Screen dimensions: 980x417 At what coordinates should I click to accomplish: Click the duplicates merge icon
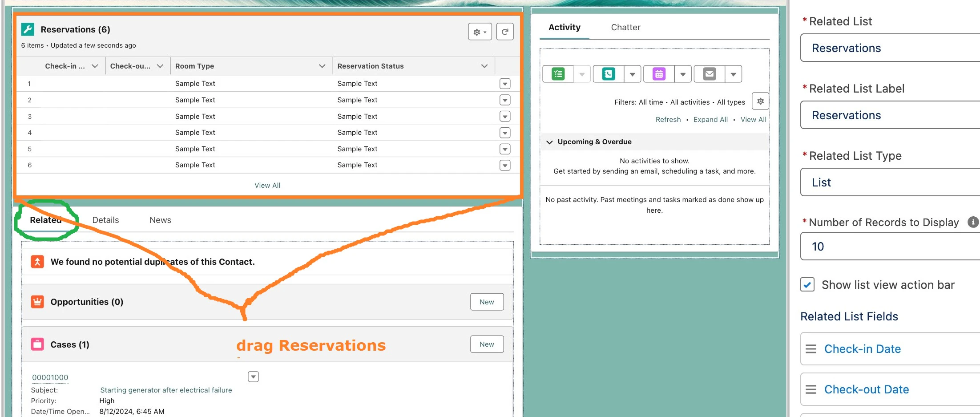click(x=37, y=261)
